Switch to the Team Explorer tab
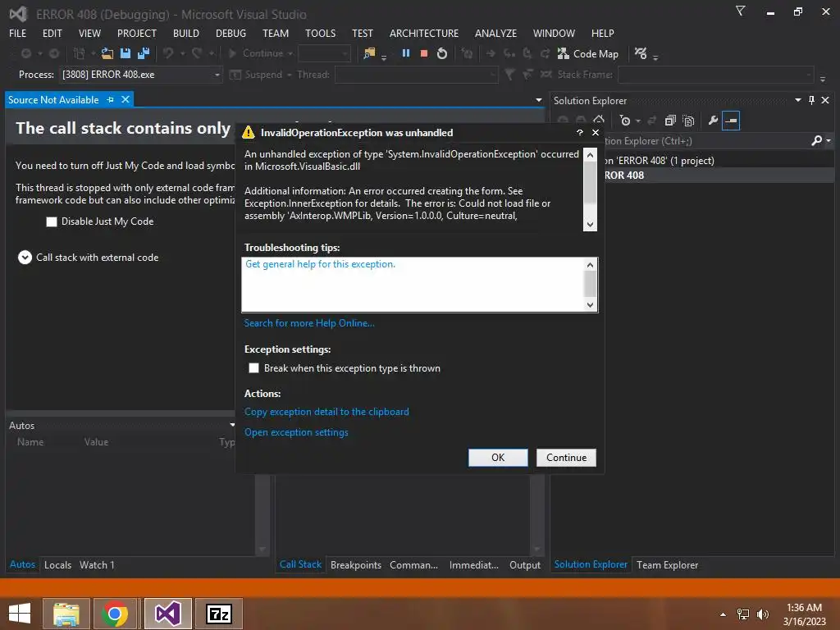Viewport: 840px width, 630px height. tap(667, 564)
